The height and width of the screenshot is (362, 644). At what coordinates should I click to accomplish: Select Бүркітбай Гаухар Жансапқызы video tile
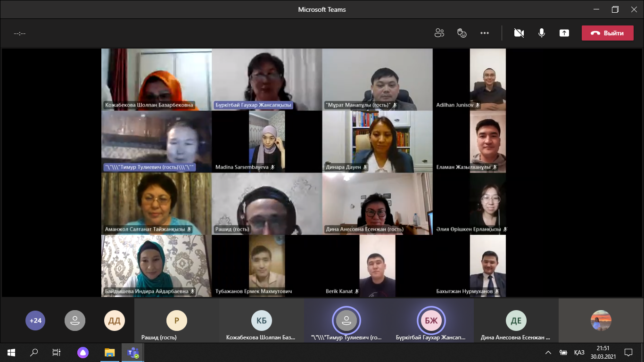267,79
